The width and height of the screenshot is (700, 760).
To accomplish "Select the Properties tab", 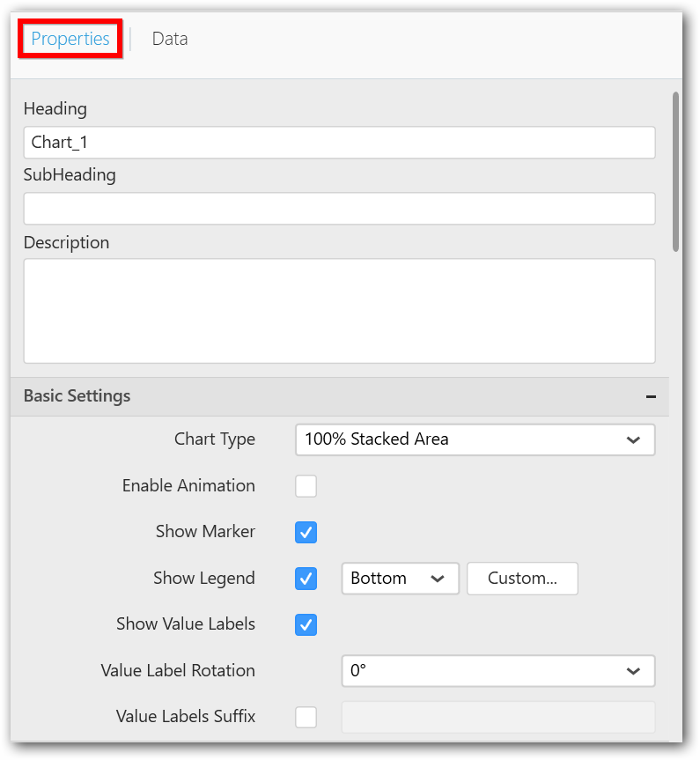I will [x=70, y=39].
